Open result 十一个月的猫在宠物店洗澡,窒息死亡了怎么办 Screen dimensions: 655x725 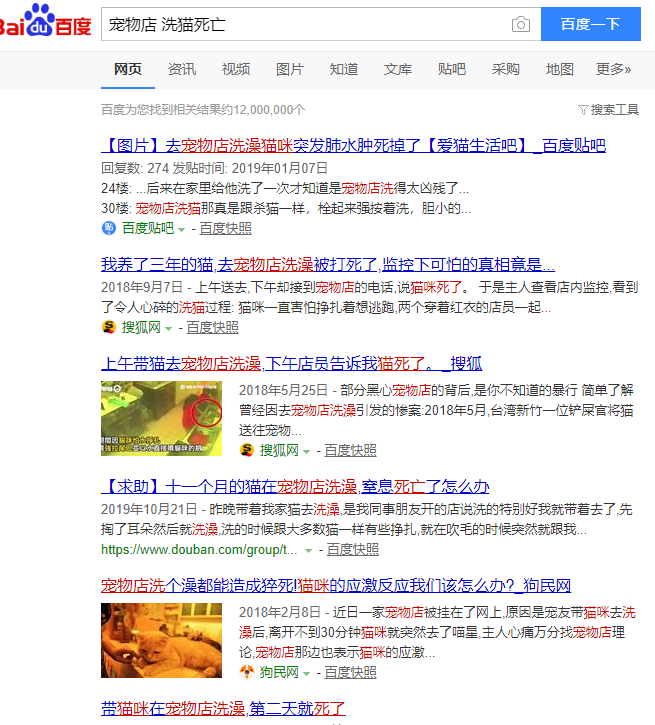point(295,486)
